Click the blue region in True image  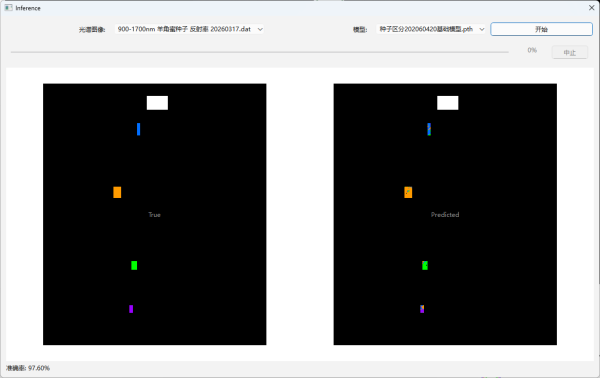pos(139,129)
